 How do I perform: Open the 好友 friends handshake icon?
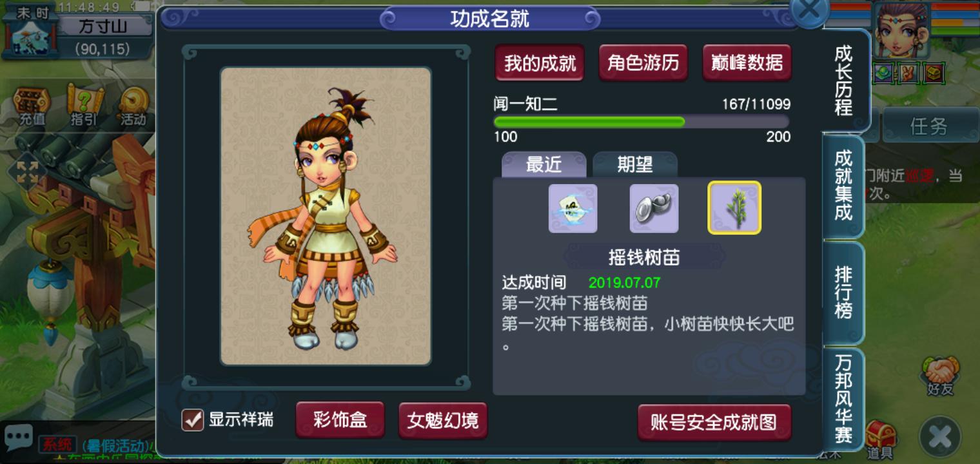[940, 376]
